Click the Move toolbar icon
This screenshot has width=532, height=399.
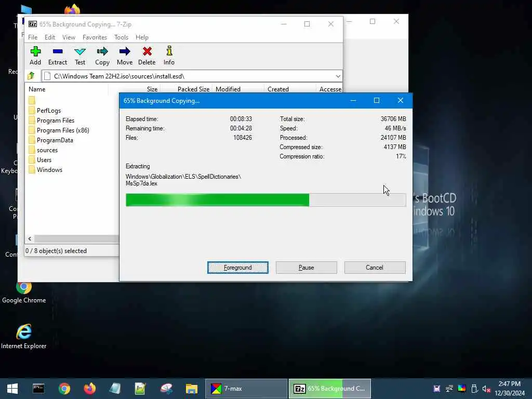tap(125, 56)
